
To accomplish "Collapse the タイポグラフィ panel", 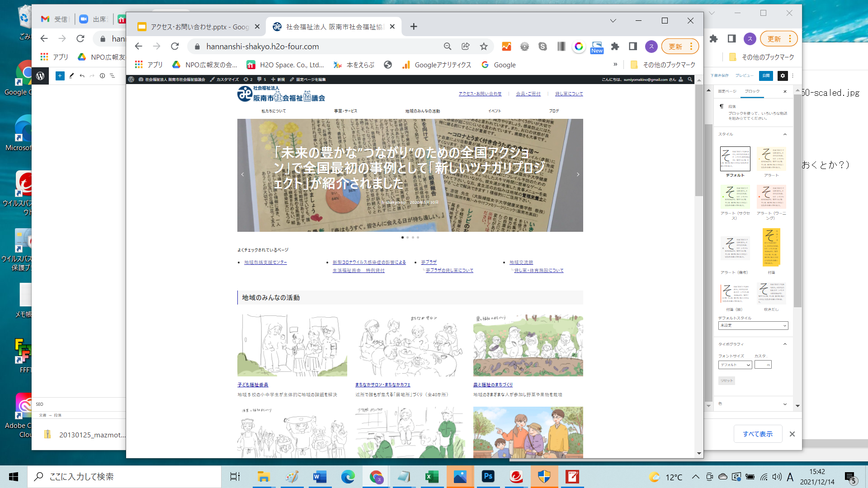I will (785, 344).
